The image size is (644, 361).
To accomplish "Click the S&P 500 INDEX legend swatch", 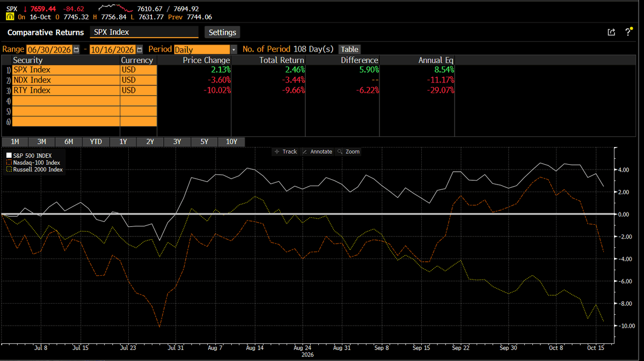I will pyautogui.click(x=9, y=156).
